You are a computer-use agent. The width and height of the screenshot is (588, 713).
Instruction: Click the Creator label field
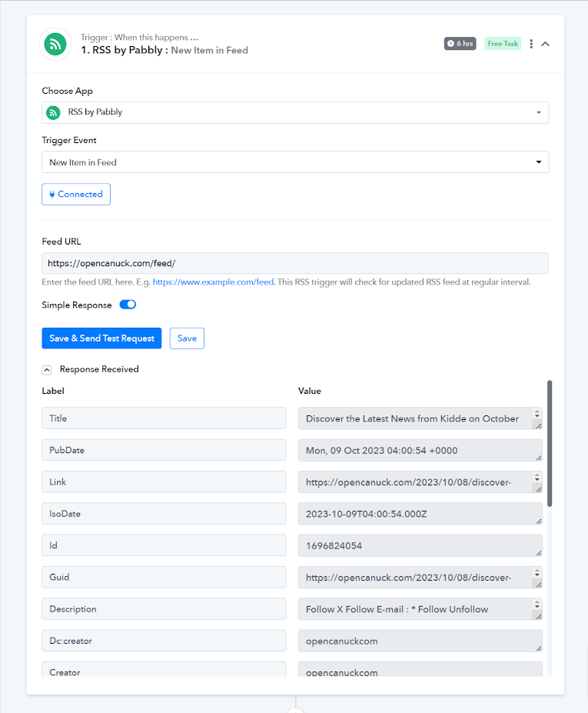coord(164,669)
